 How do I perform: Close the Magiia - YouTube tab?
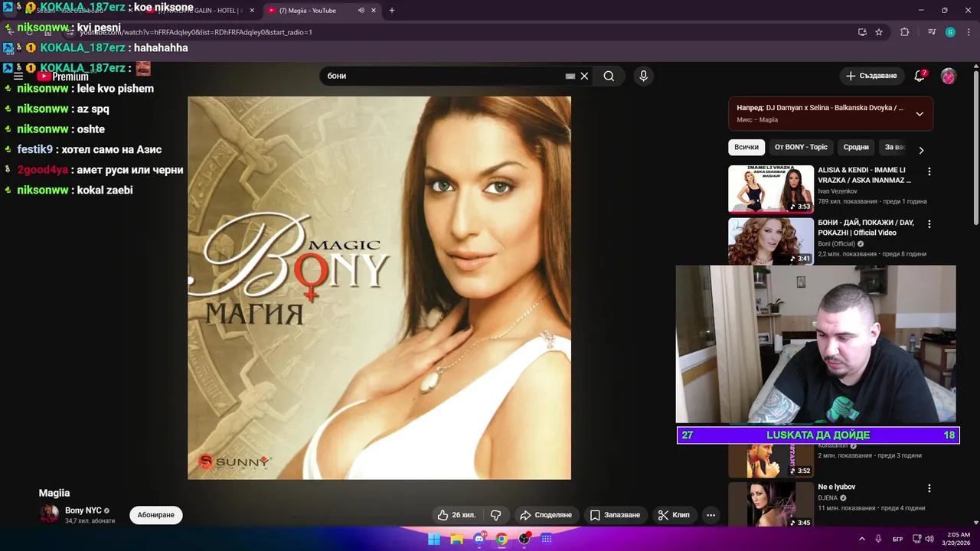(x=374, y=11)
